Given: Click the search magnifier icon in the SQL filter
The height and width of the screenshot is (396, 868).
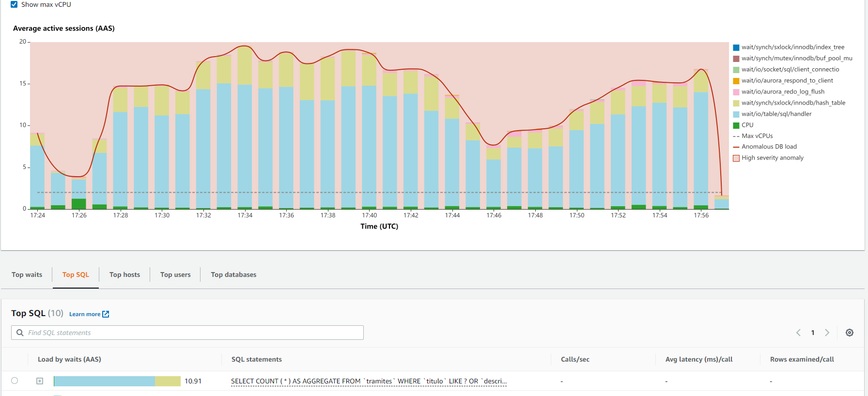Looking at the screenshot, I should 20,333.
